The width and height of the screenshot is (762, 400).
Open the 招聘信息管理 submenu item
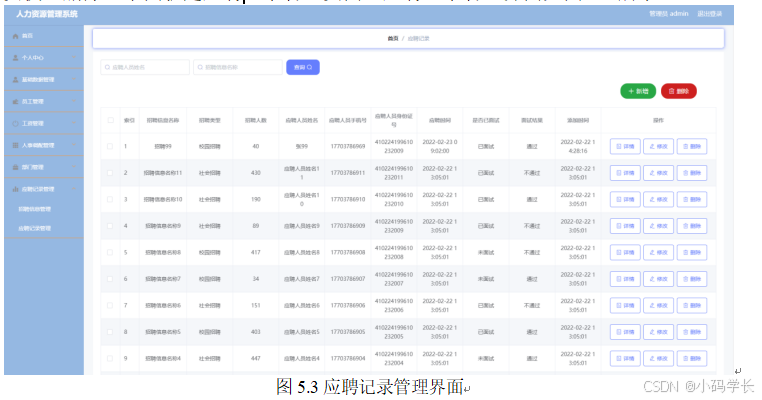tap(35, 209)
